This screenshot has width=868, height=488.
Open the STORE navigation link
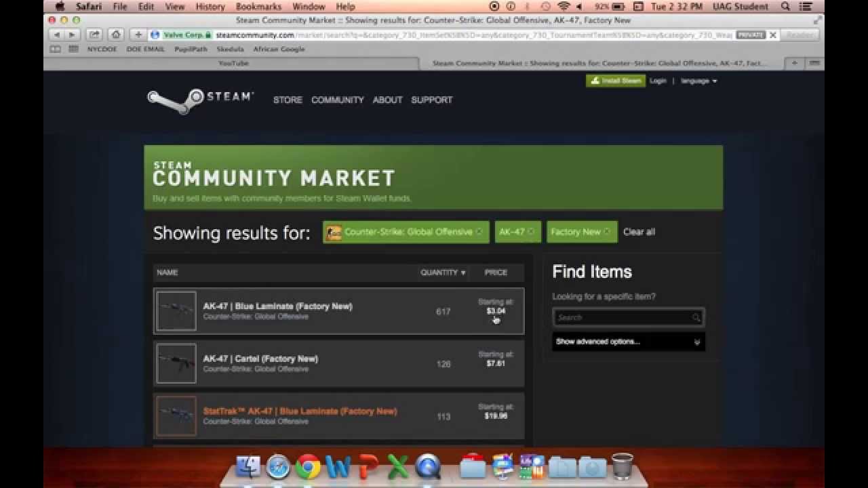tap(288, 100)
